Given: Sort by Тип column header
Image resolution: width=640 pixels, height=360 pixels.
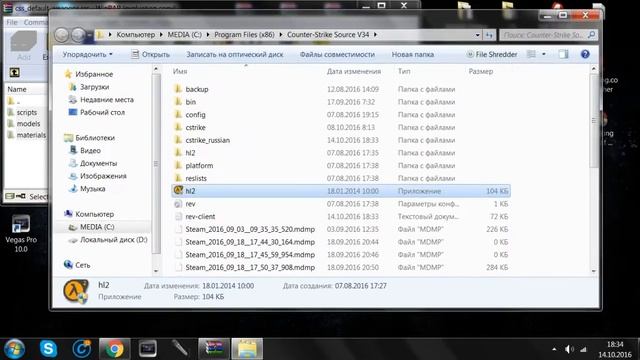Looking at the screenshot, I should click(404, 71).
